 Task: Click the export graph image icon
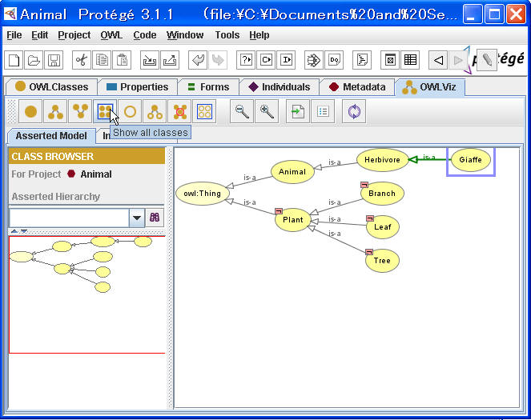pyautogui.click(x=297, y=112)
